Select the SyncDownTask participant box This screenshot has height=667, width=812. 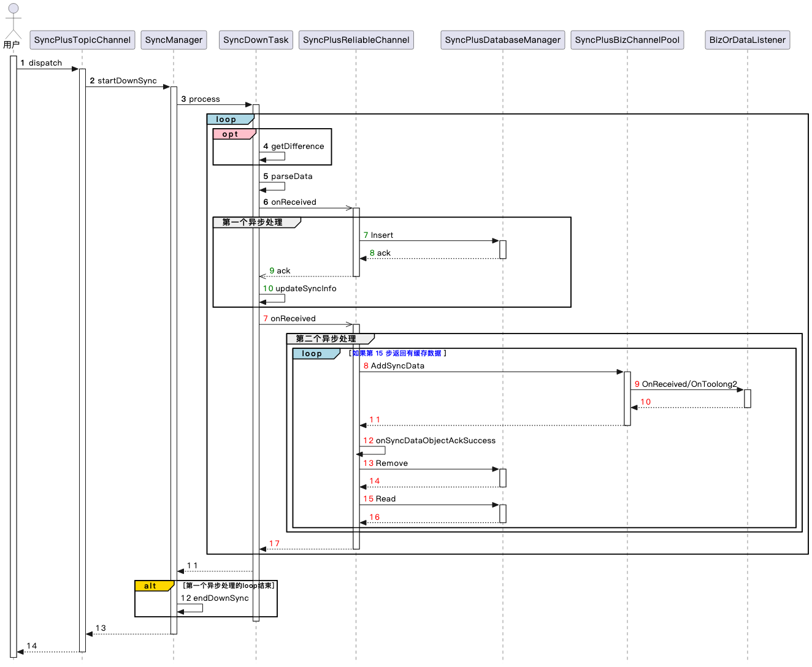256,40
